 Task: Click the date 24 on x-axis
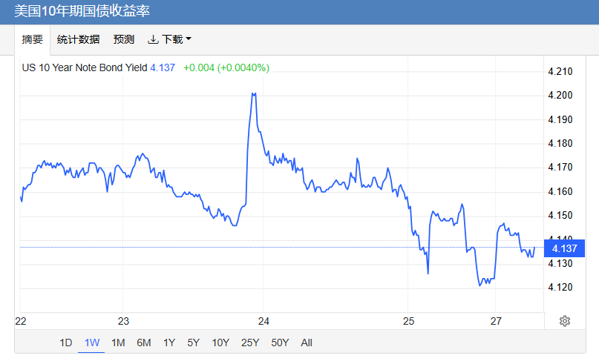(x=264, y=321)
